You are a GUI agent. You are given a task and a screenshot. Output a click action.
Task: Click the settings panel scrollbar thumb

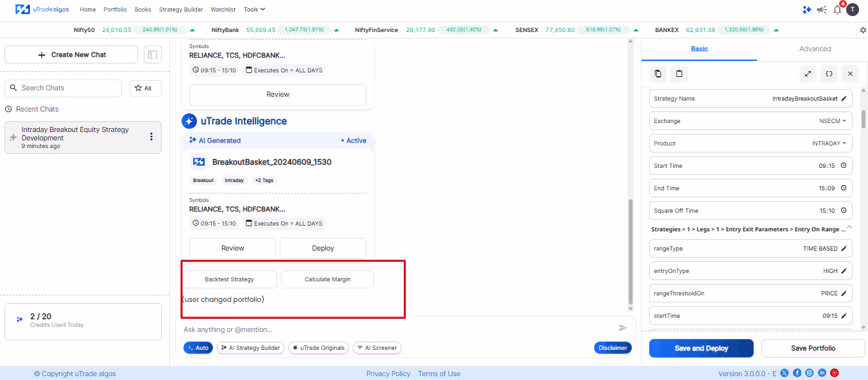(864, 119)
